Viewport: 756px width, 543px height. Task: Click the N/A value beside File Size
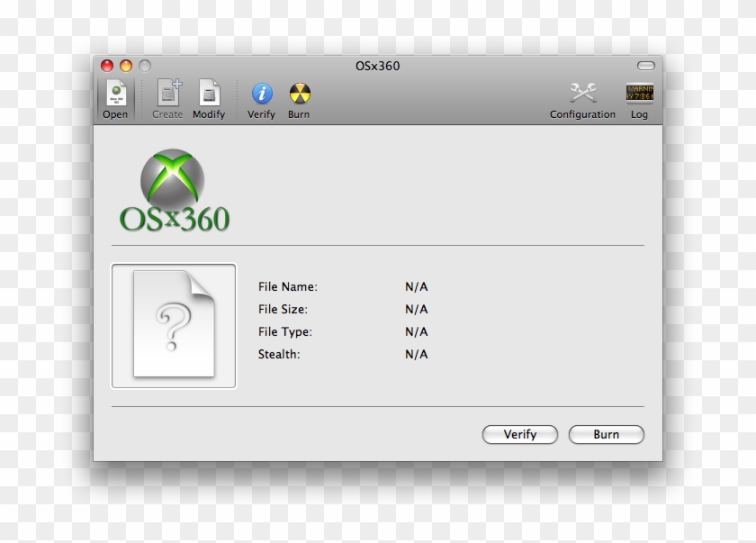click(x=415, y=309)
